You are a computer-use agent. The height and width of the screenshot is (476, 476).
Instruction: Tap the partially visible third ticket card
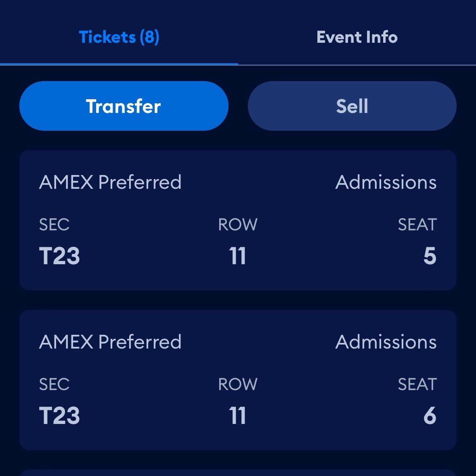click(238, 473)
